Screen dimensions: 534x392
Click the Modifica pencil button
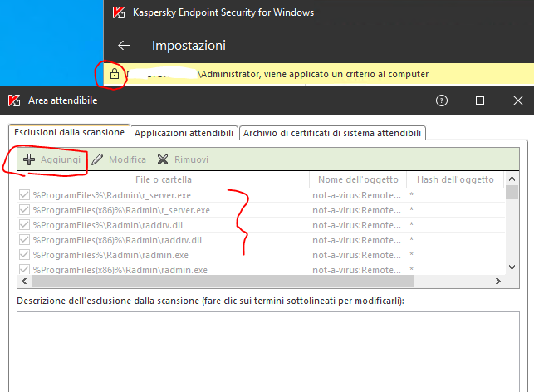pos(119,159)
